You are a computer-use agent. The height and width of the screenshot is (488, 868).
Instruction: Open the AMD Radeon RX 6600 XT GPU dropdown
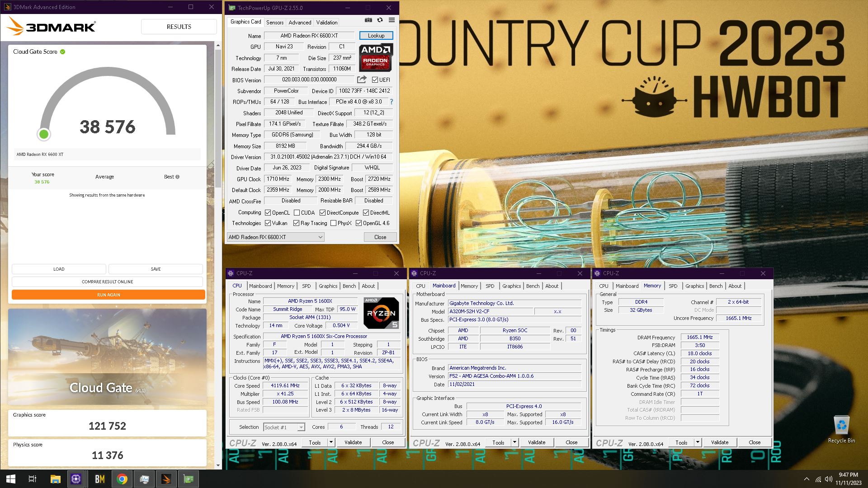pos(275,237)
